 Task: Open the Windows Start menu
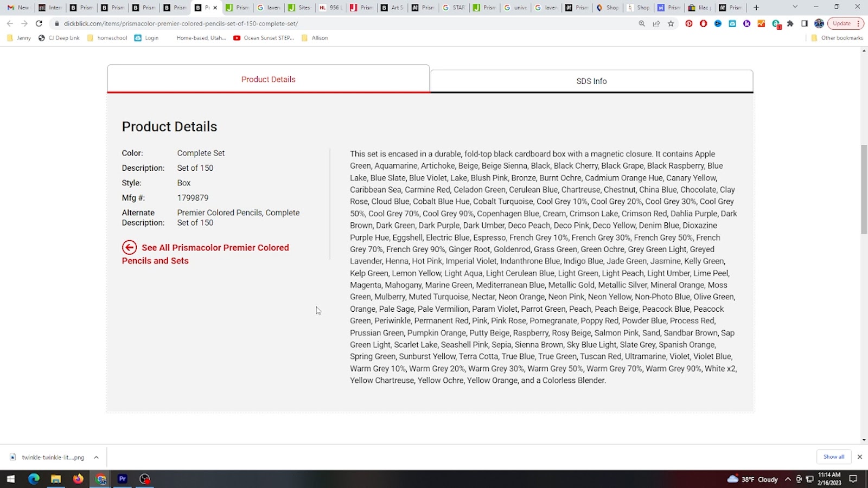tap(11, 479)
